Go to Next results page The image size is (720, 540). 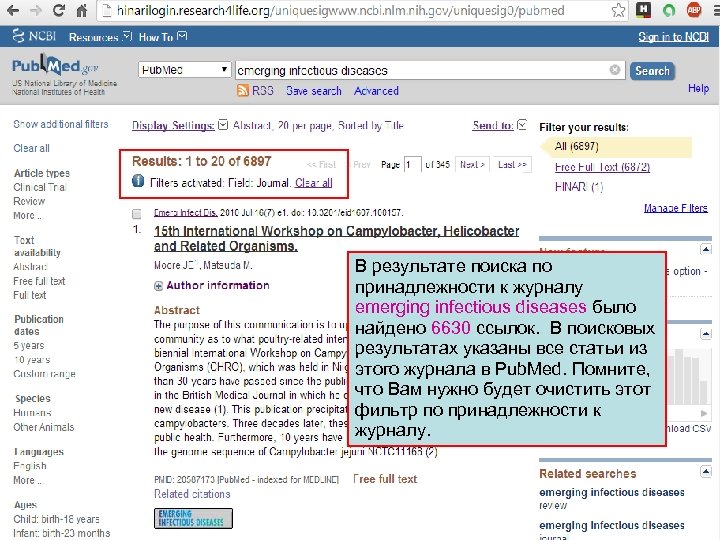(472, 164)
